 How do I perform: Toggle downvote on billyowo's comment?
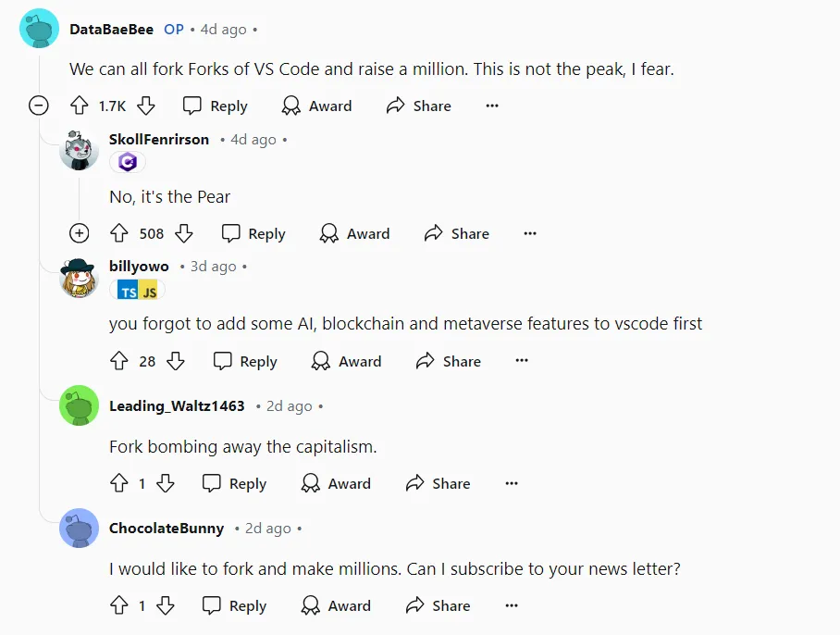[176, 361]
